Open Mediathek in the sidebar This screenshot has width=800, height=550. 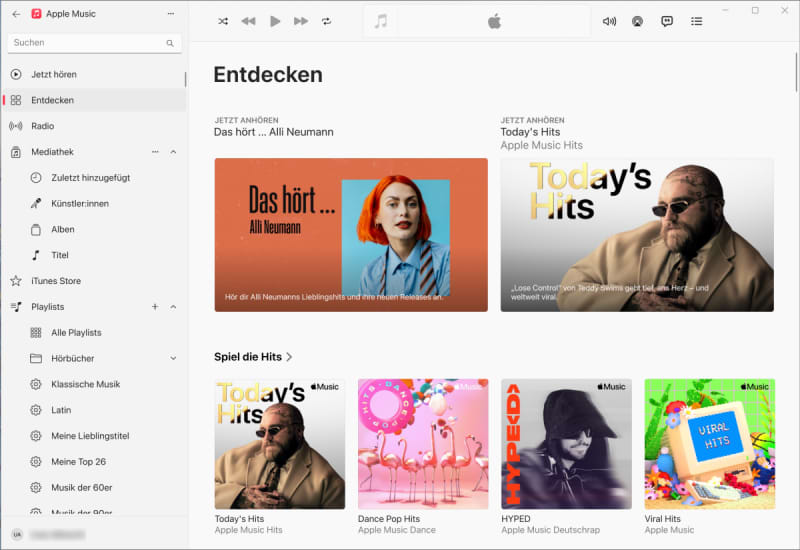tap(53, 152)
